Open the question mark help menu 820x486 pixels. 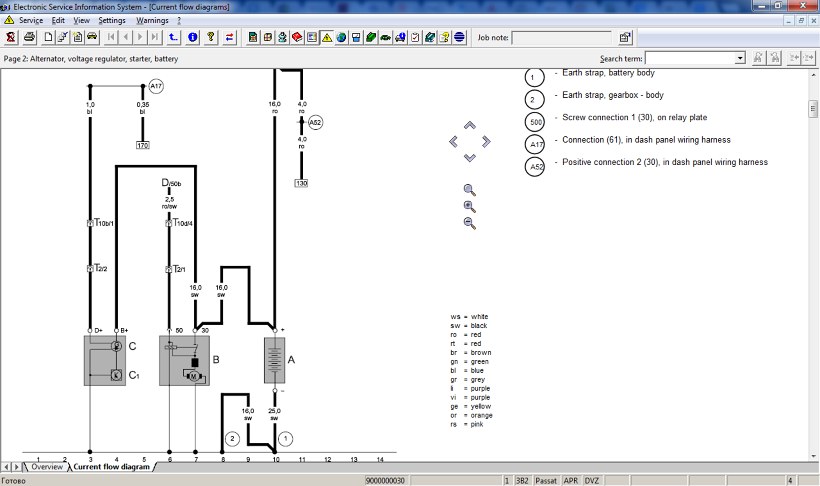[x=179, y=20]
